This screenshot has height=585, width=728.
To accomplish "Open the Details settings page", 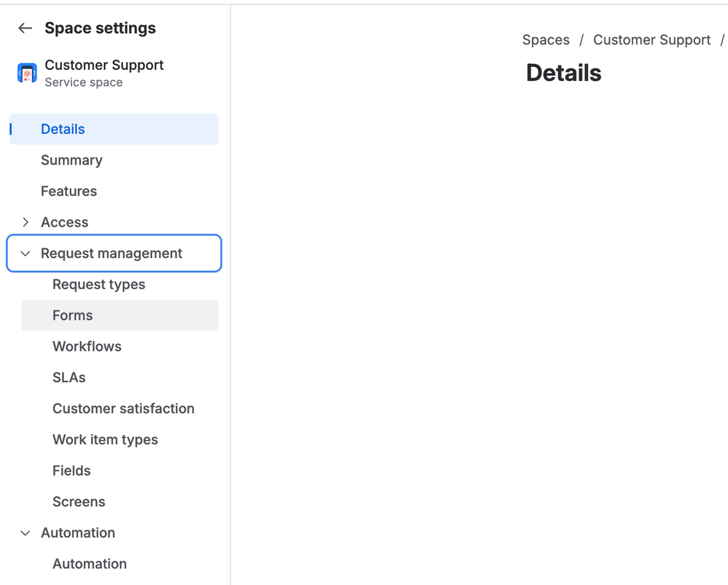I will click(63, 129).
